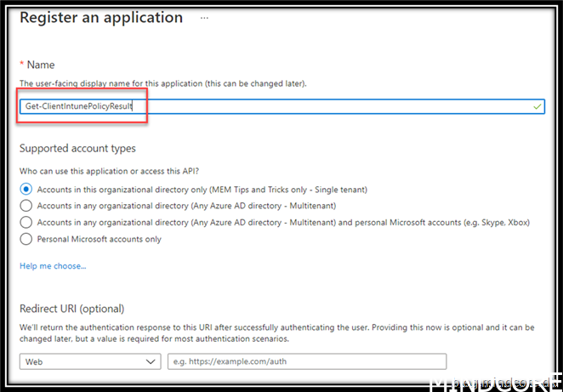
Task: Click the Supported account types heading
Action: pos(77,148)
